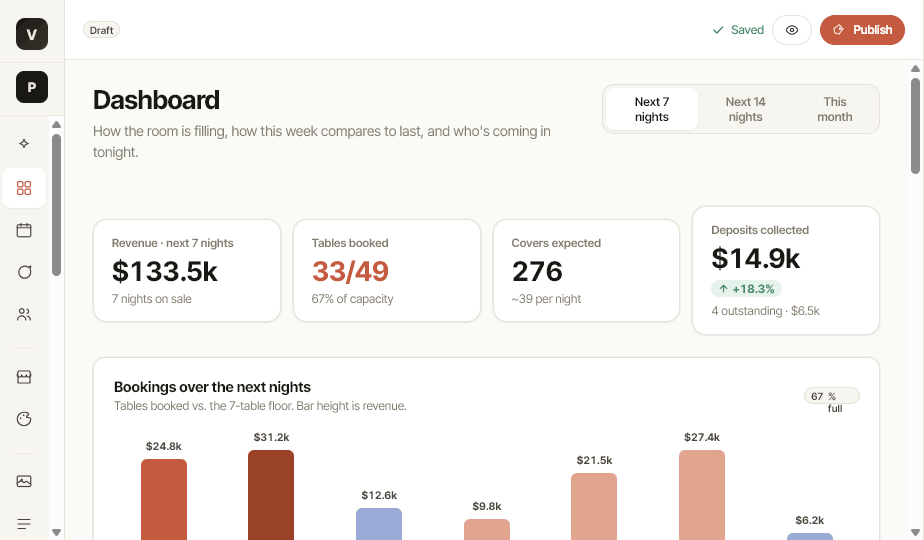Viewport: 924px width, 540px height.
Task: Click the main page scroll-up arrow
Action: tap(915, 69)
